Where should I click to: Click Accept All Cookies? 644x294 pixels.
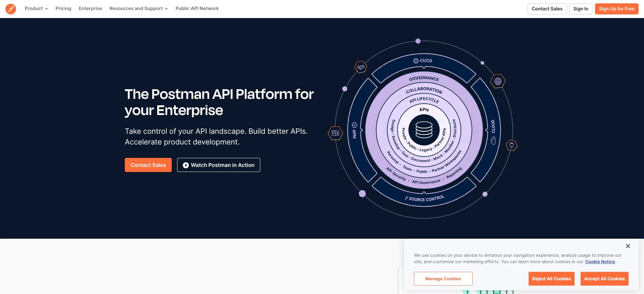click(604, 279)
